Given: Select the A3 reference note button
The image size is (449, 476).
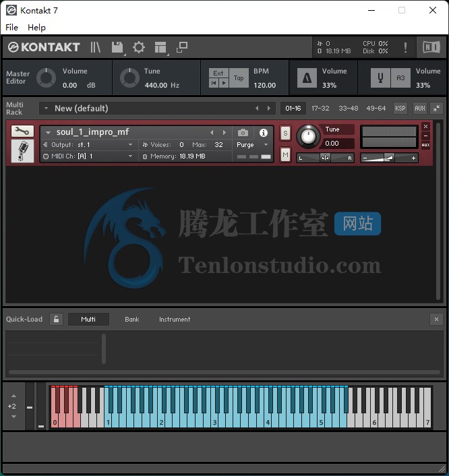Looking at the screenshot, I should pos(400,78).
